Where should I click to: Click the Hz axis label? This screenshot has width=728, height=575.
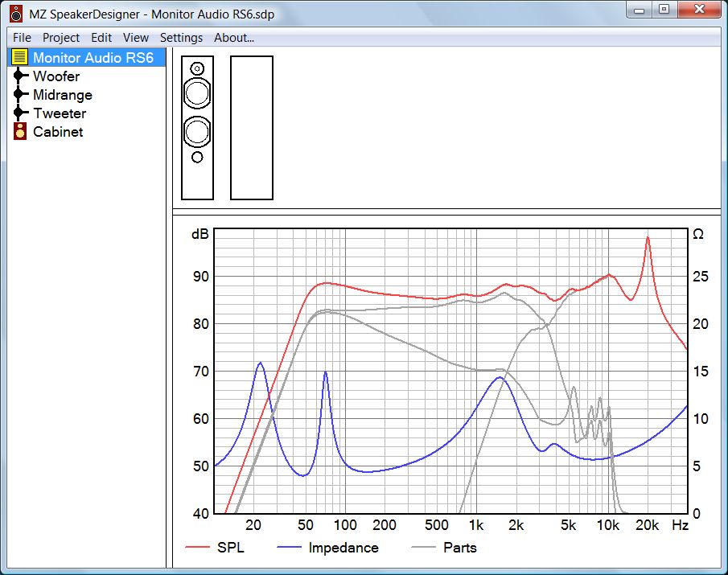(x=681, y=525)
